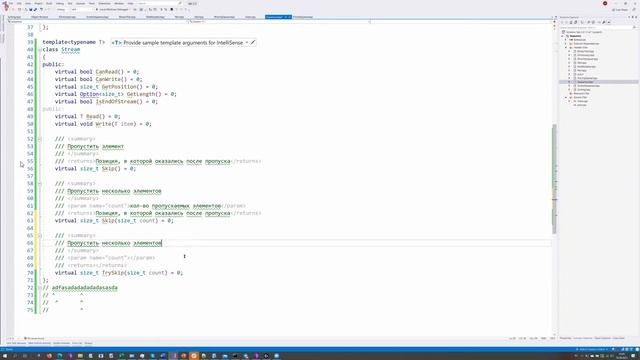Open the Windows Start menu
Viewport: 640px width, 360px height.
pyautogui.click(x=5, y=356)
